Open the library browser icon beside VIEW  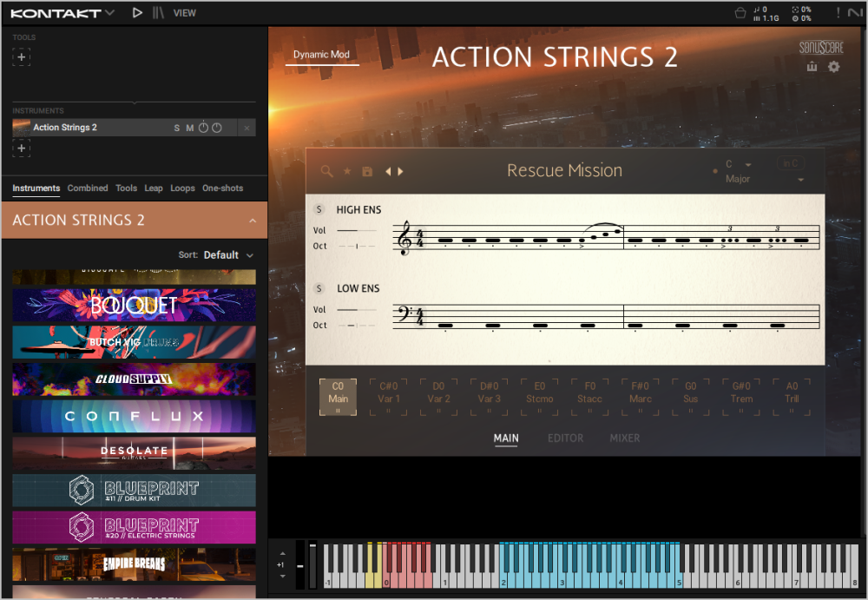158,13
